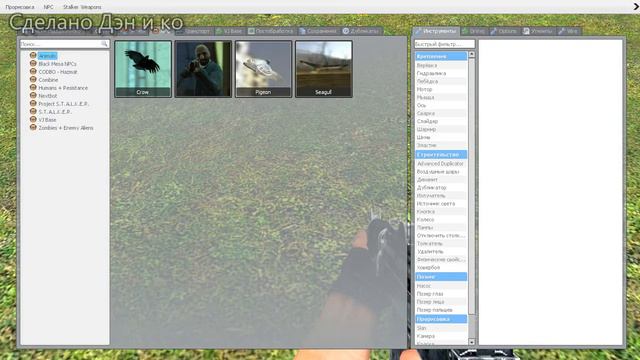Select the Project S.T.A.L.K.E.R. category

pos(63,104)
